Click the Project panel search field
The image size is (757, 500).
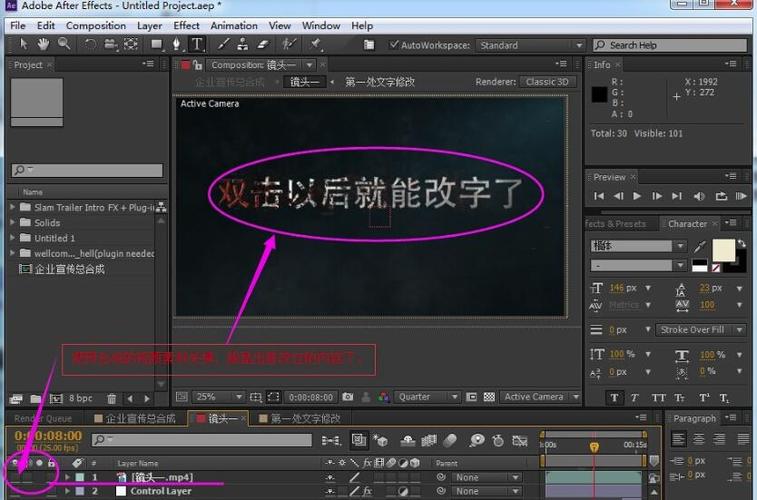87,170
